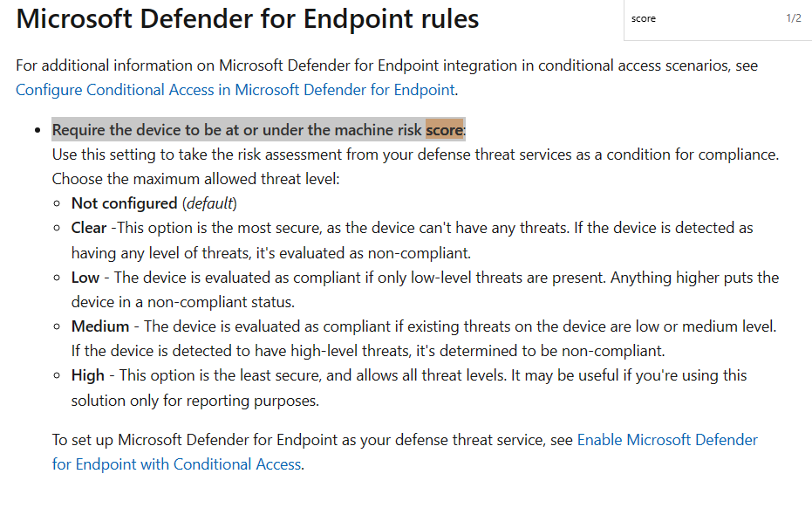Screen dimensions: 812x508
Task: Click the italic "default" label
Action: click(209, 203)
